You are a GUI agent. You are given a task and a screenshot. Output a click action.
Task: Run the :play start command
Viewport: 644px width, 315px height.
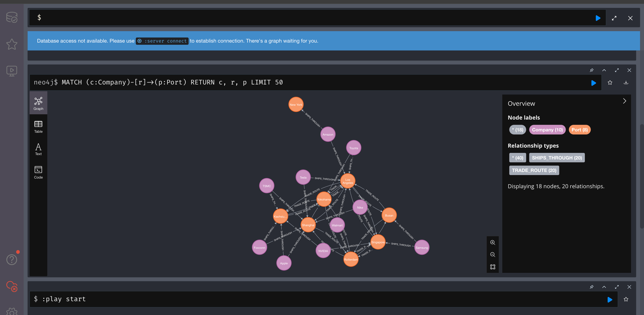[x=610, y=299]
